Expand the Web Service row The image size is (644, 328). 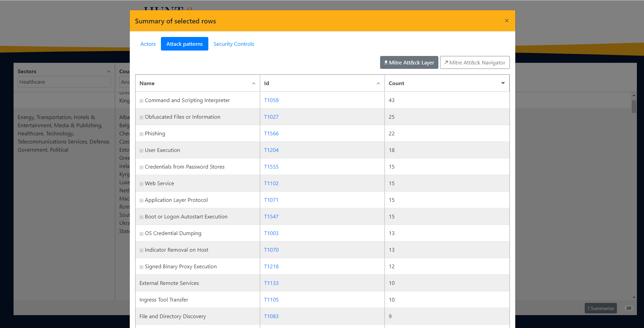141,184
